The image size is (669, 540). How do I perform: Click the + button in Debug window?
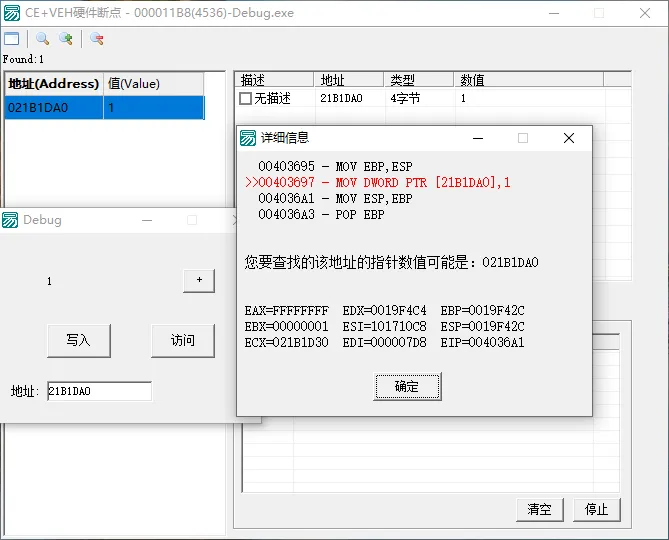click(x=198, y=281)
